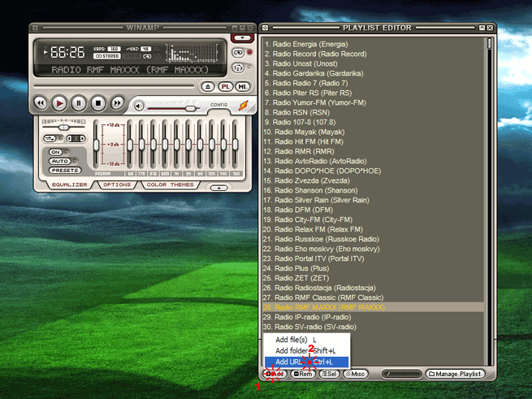Open the Rem playlist menu
This screenshot has height=399, width=532.
pyautogui.click(x=303, y=374)
